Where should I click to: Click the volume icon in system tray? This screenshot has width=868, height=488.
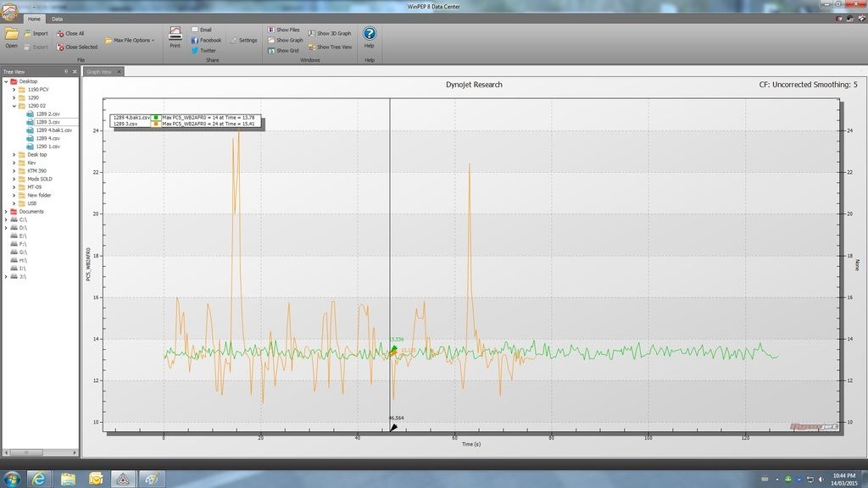(x=821, y=480)
